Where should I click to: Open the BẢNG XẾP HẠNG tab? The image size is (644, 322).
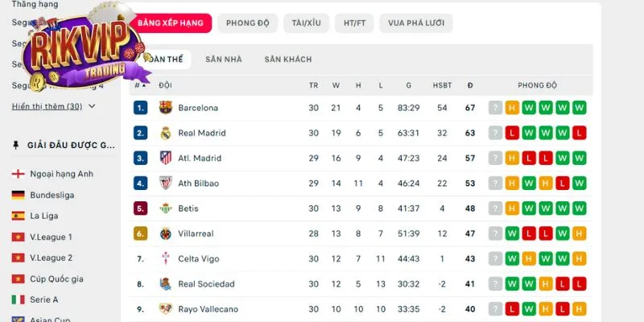pos(170,23)
